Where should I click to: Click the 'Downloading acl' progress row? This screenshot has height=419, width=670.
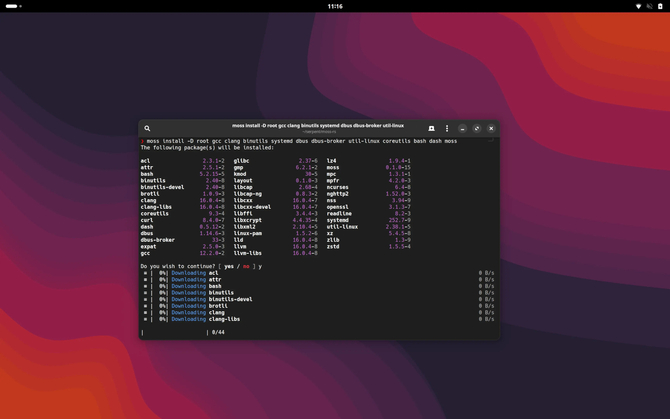pos(319,273)
